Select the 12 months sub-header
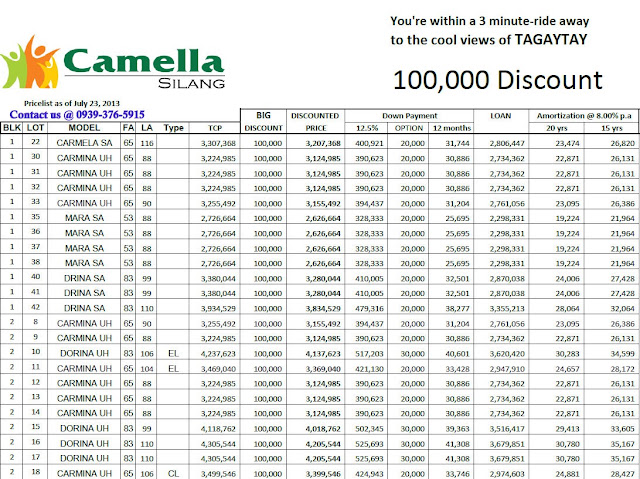The height and width of the screenshot is (479, 640). (452, 128)
